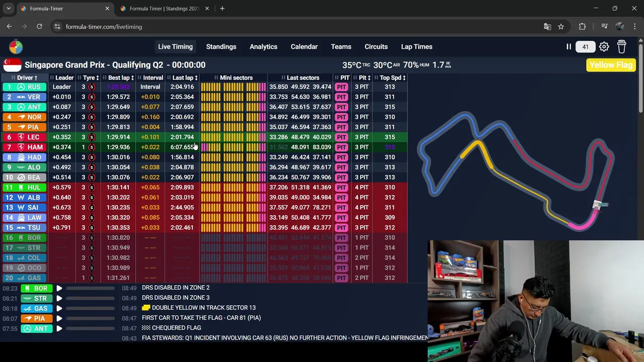
Task: Sort the table by Driver column
Action: pyautogui.click(x=25, y=78)
